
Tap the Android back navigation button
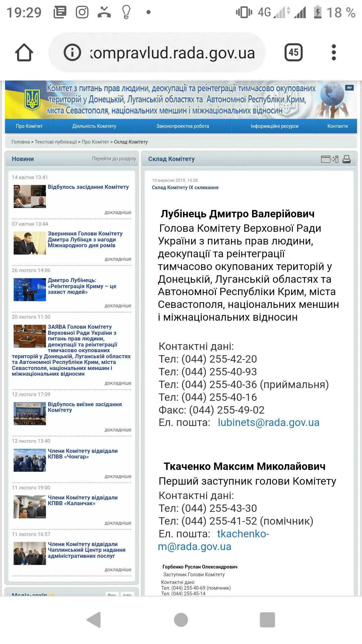click(x=94, y=620)
